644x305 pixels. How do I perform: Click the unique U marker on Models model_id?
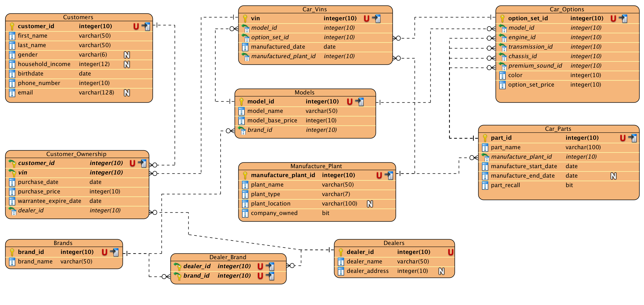tap(350, 102)
